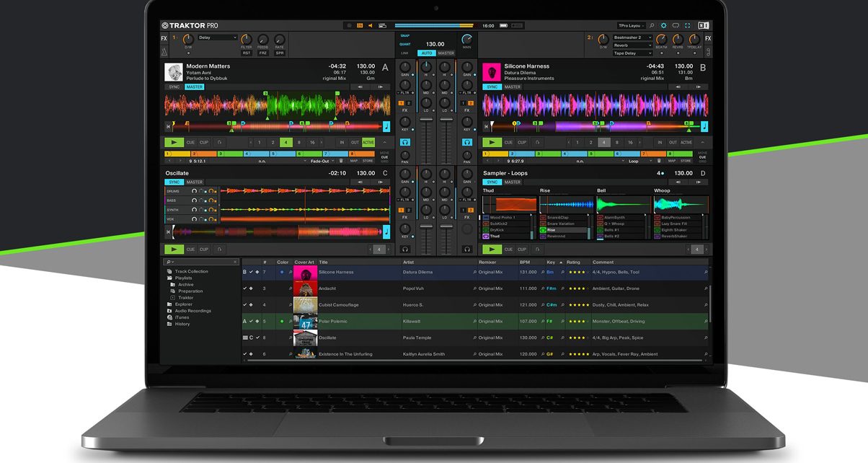Screen dimensions: 868x463
Task: Click the speech bubble icon in the header
Action: pos(676,25)
